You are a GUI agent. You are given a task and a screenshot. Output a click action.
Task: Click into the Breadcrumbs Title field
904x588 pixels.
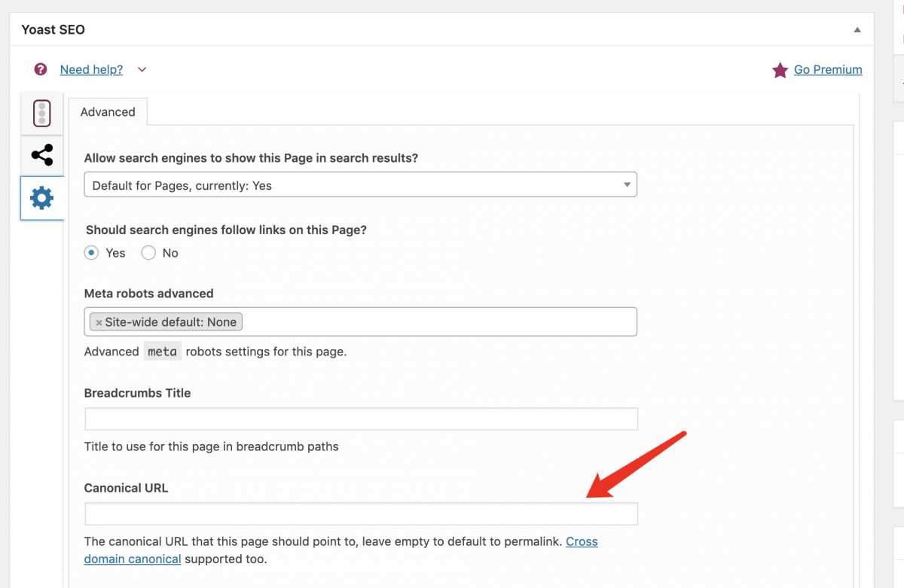coord(361,419)
